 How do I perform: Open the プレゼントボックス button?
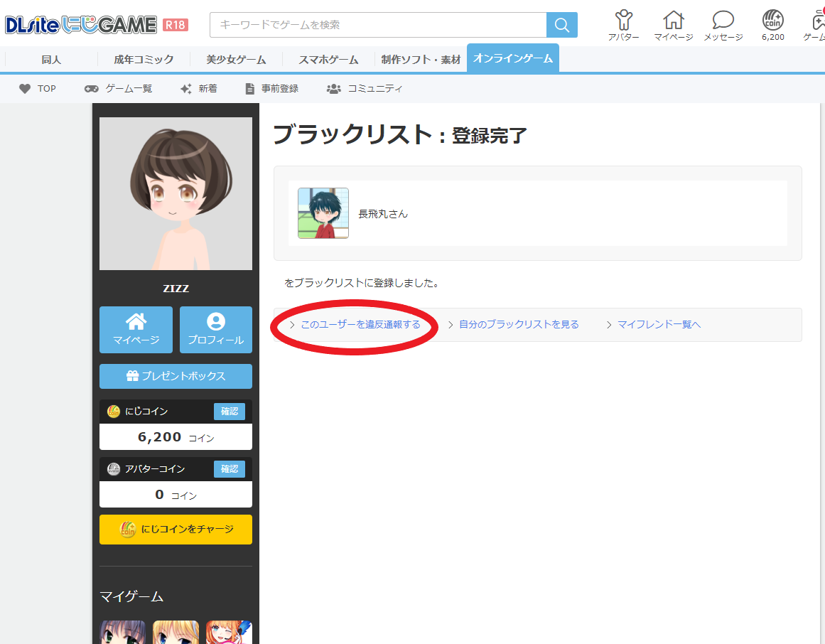176,376
